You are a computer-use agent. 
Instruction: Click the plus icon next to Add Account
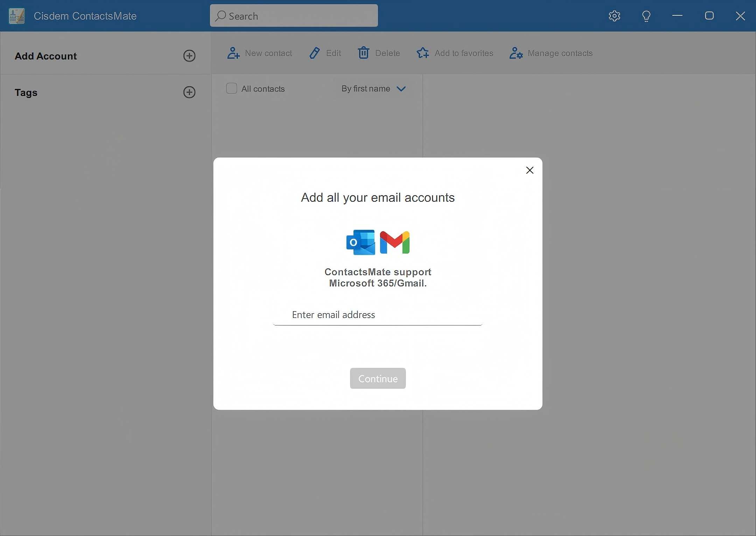(189, 56)
